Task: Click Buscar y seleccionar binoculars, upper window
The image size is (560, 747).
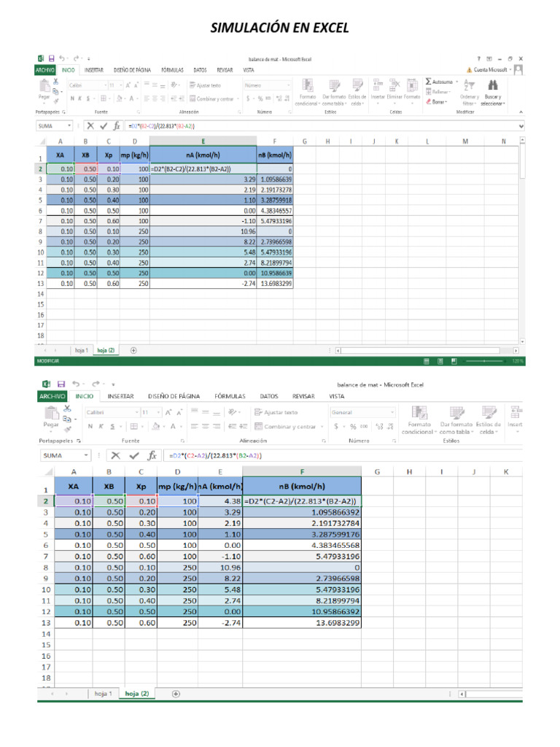Action: 492,93
